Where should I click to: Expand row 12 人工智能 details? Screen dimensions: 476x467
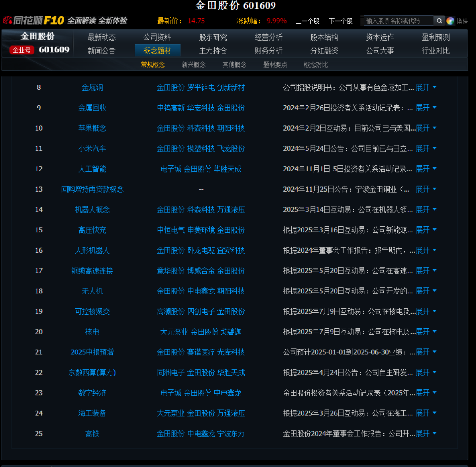[426, 169]
